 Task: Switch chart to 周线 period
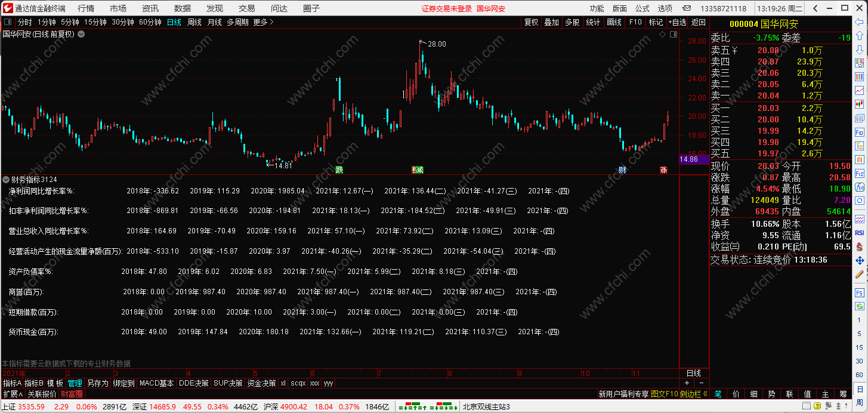[x=194, y=22]
